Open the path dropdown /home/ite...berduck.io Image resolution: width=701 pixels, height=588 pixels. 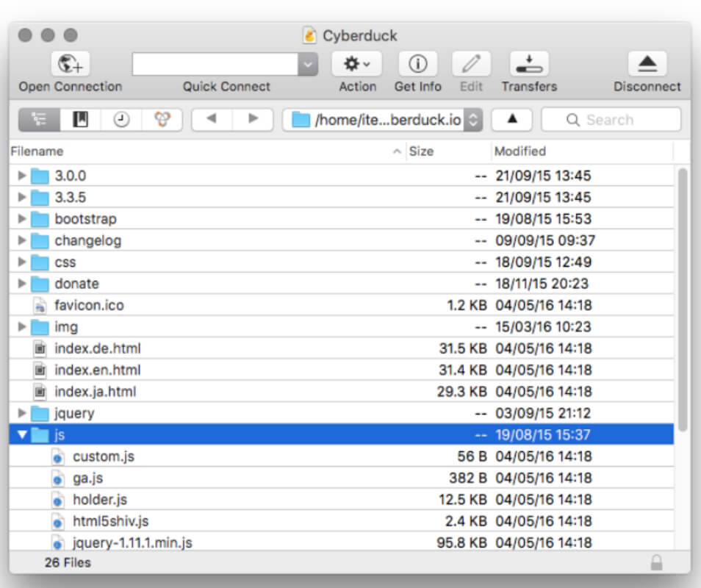tap(383, 119)
